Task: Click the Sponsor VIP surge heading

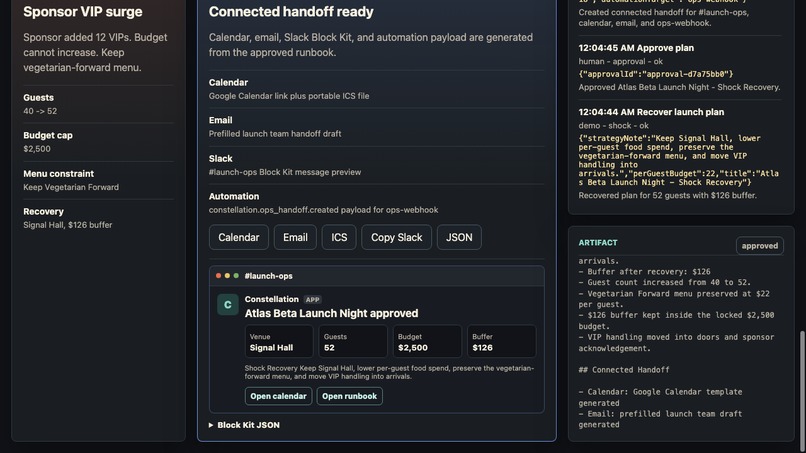Action: (x=83, y=12)
